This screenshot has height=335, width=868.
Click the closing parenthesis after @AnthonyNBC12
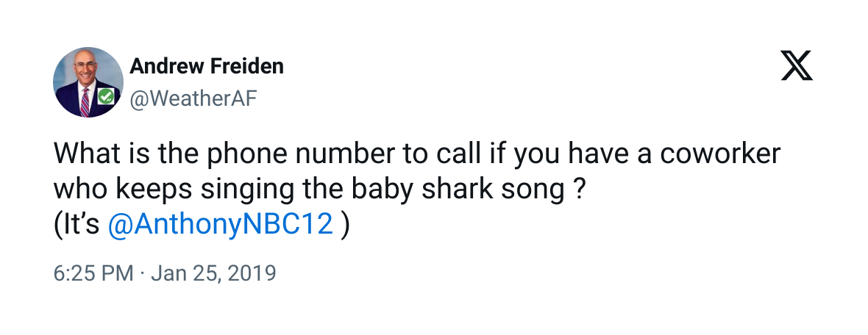coord(345,224)
